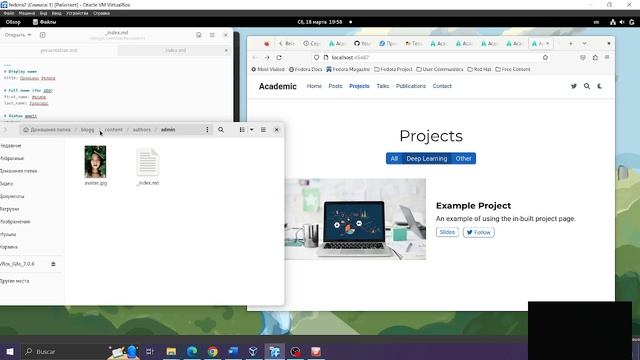Filter projects by Other
This screenshot has width=640, height=360.
coord(463,158)
